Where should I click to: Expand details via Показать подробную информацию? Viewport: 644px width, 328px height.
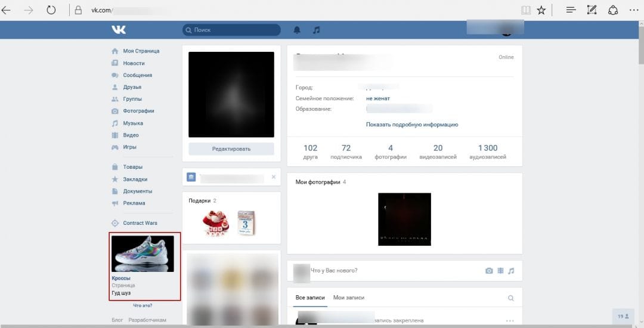click(411, 125)
